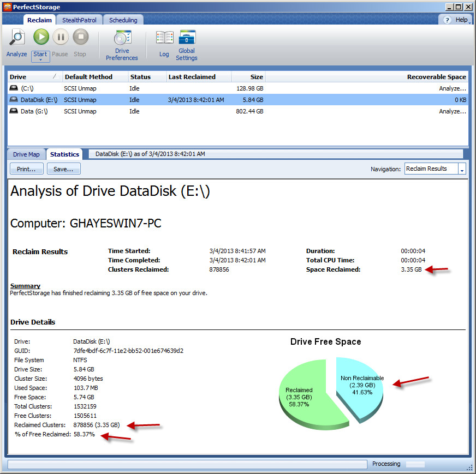
Task: Click the Used Space 103.7 MB value
Action: (x=86, y=388)
